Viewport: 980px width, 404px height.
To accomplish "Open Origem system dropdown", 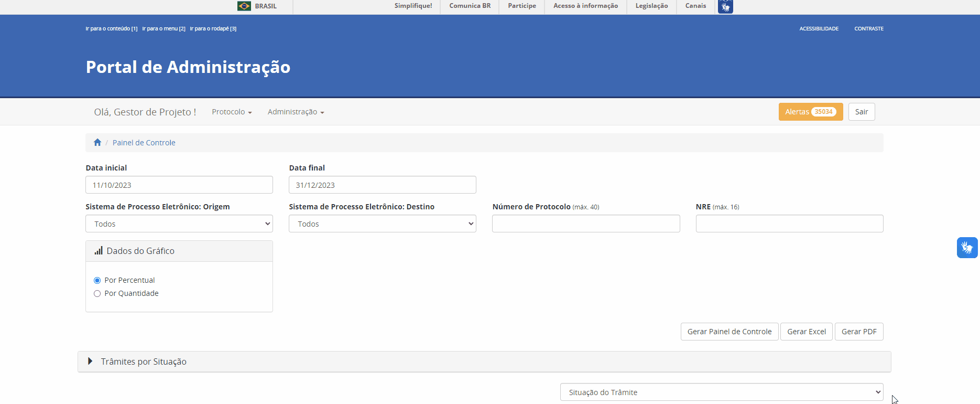I will 179,224.
